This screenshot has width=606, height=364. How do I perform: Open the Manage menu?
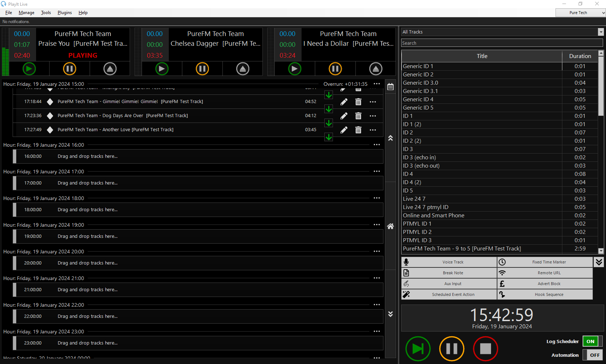[x=26, y=13]
